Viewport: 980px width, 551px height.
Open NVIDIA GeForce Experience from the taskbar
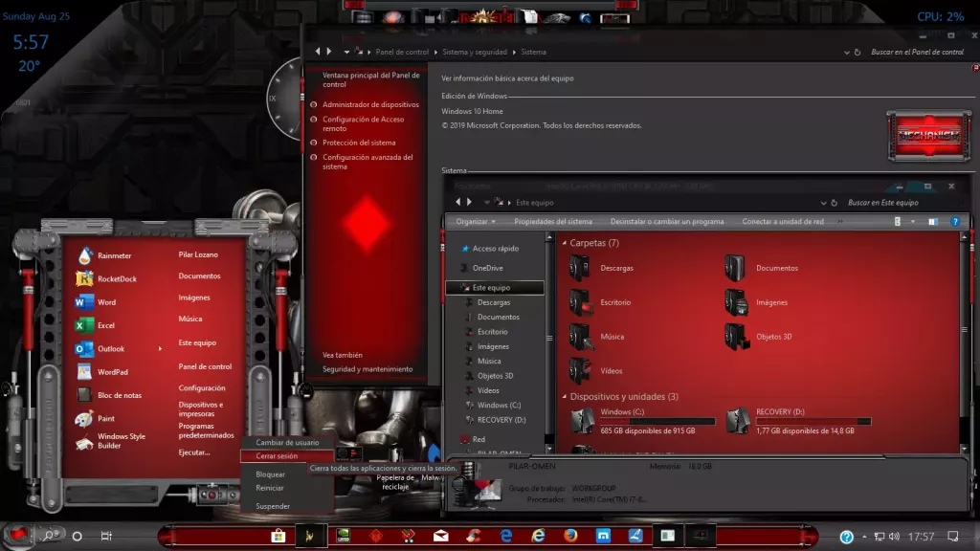point(343,536)
